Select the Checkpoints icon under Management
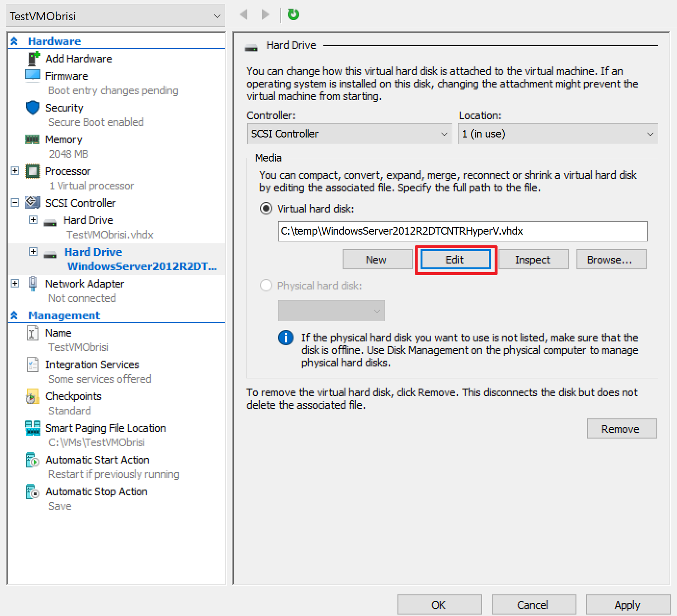 32,396
